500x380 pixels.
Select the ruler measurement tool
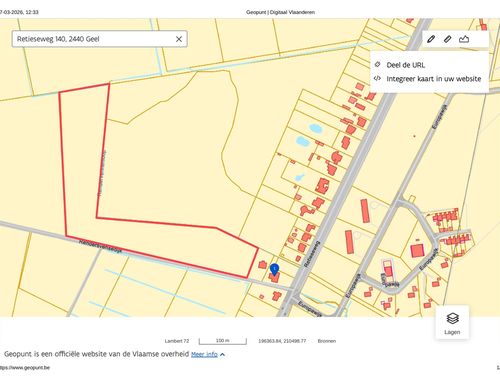(447, 39)
